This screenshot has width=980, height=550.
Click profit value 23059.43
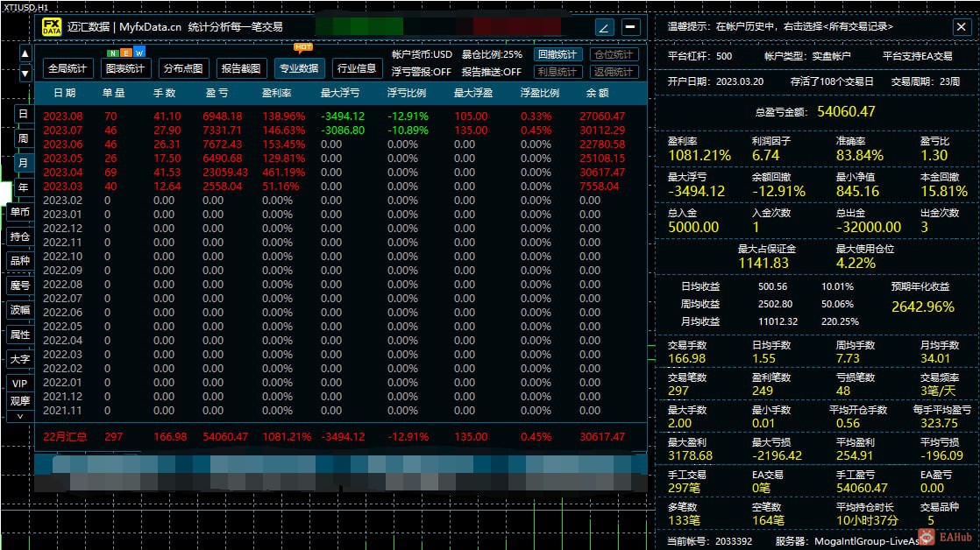[x=225, y=173]
